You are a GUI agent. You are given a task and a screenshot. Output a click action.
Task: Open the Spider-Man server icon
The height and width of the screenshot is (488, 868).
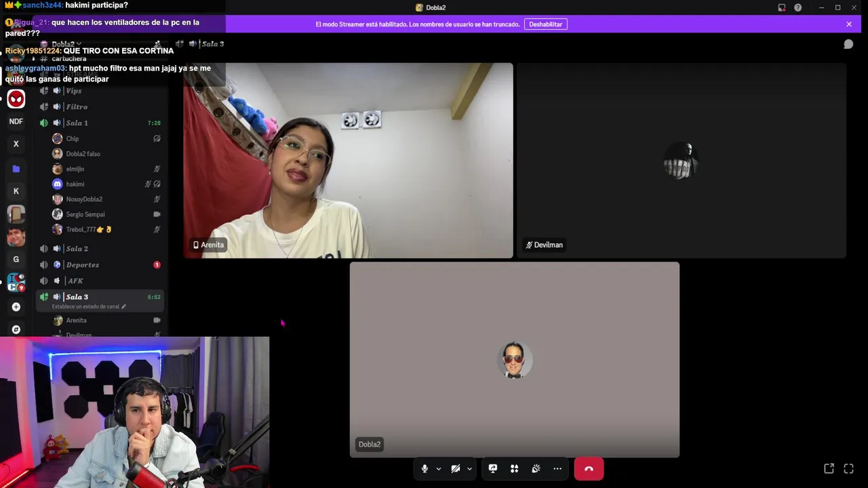click(16, 99)
